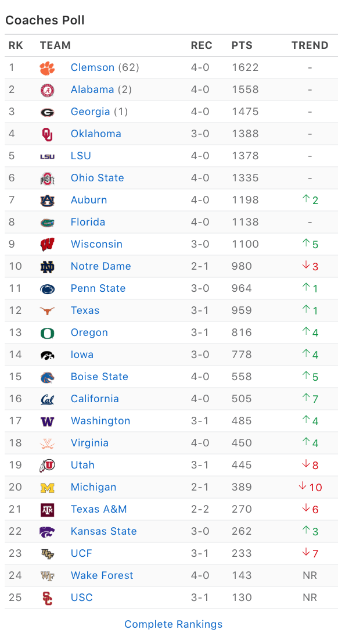
Task: Click the Ohio State logo icon
Action: [x=47, y=178]
